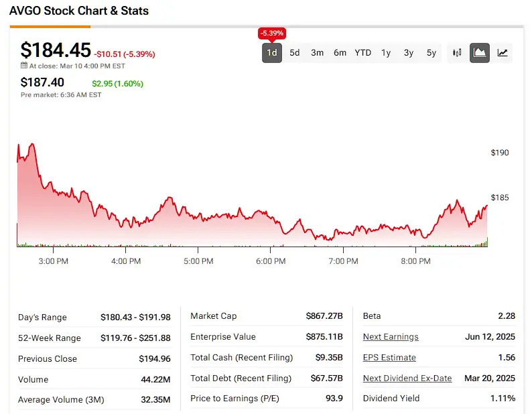Image resolution: width=532 pixels, height=414 pixels.
Task: Show the YTD chart range
Action: (x=362, y=53)
